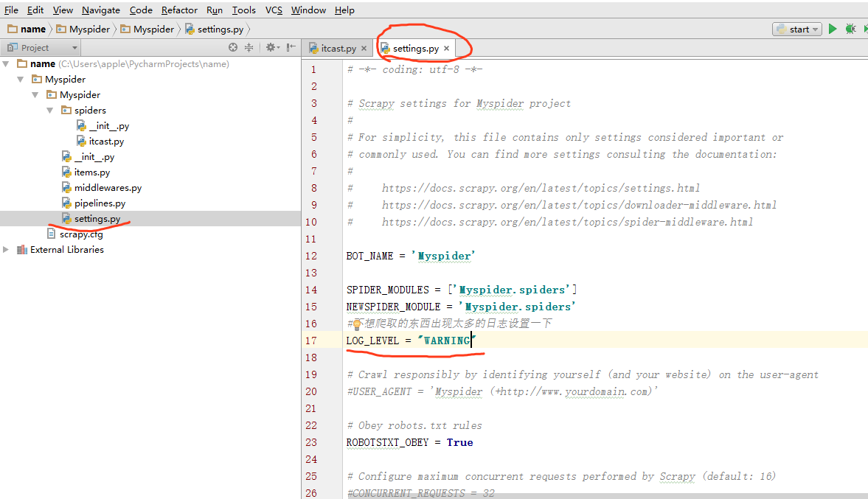This screenshot has width=868, height=499.
Task: Click the External Libraries icon
Action: coord(22,249)
